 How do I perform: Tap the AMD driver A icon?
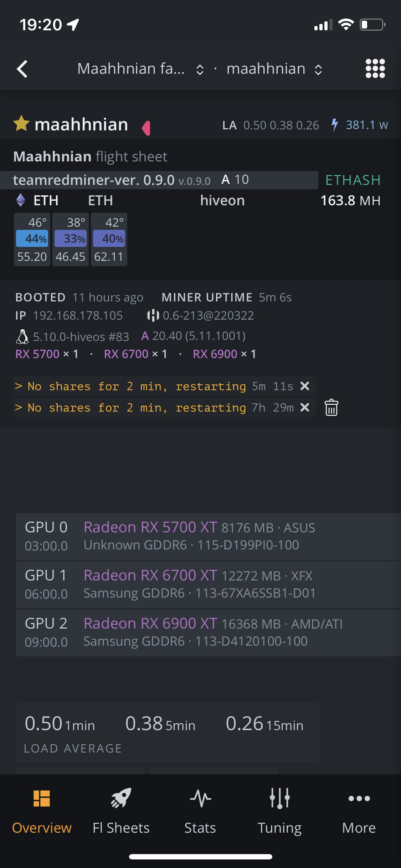pyautogui.click(x=145, y=336)
